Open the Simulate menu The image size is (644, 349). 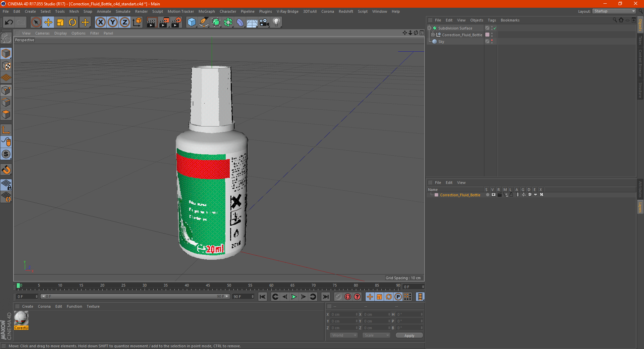123,11
